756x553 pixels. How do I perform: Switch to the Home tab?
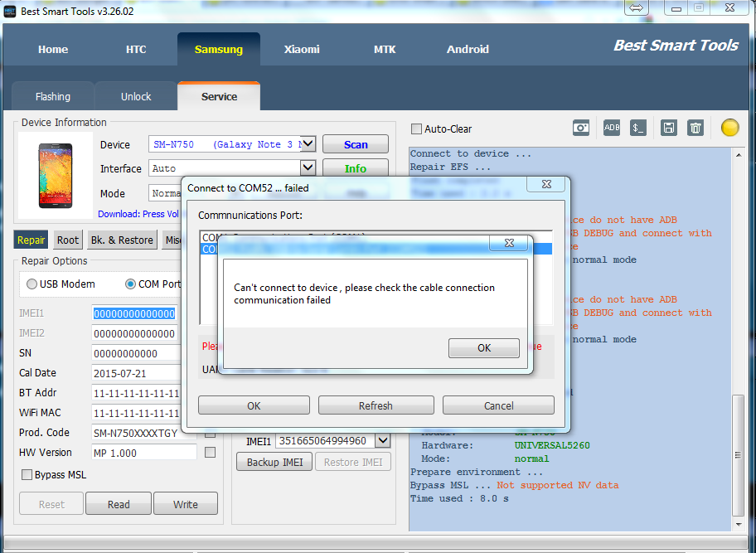(x=53, y=49)
